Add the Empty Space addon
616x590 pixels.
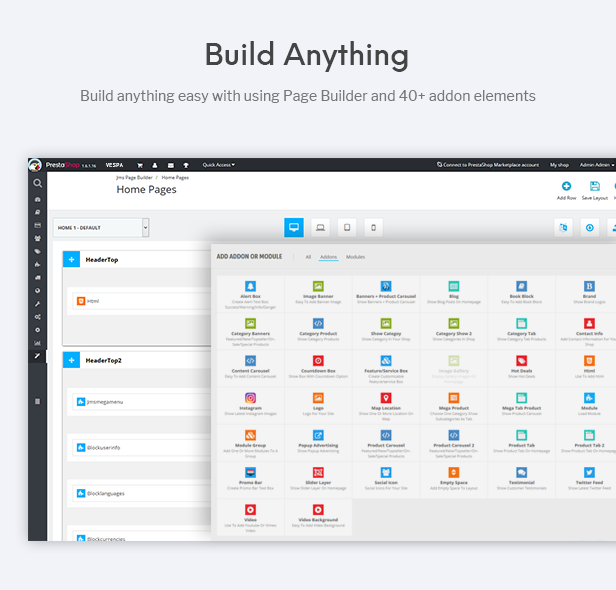(454, 480)
